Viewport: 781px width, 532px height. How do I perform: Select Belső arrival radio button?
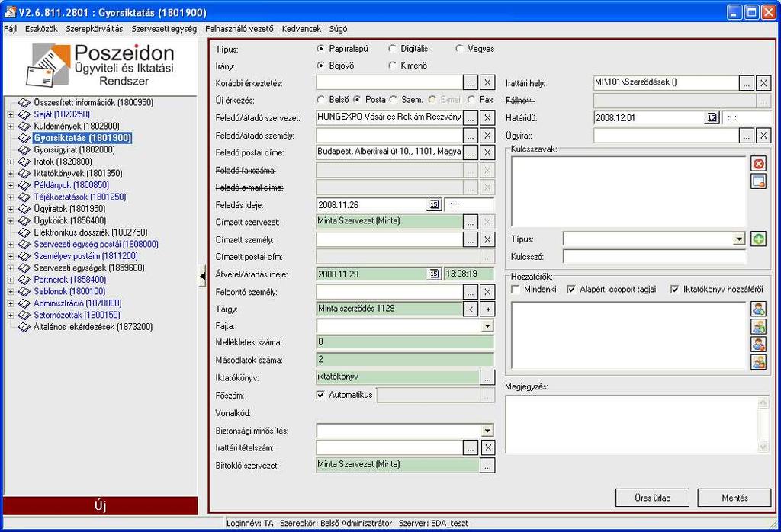coord(321,100)
